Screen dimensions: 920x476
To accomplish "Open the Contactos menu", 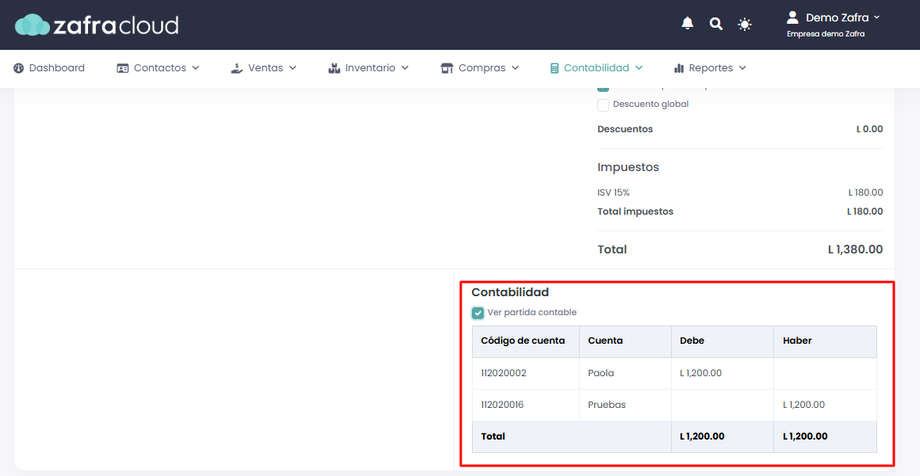I will tap(160, 68).
